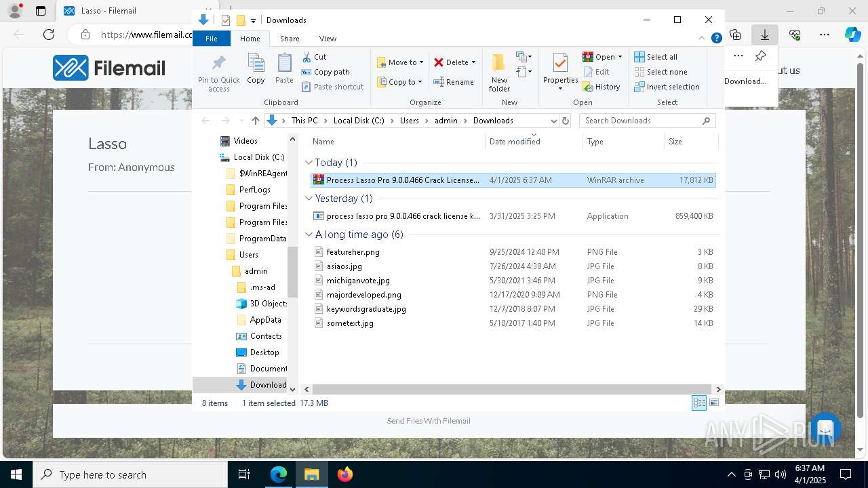
Task: Switch to the Details view layout
Action: point(699,403)
